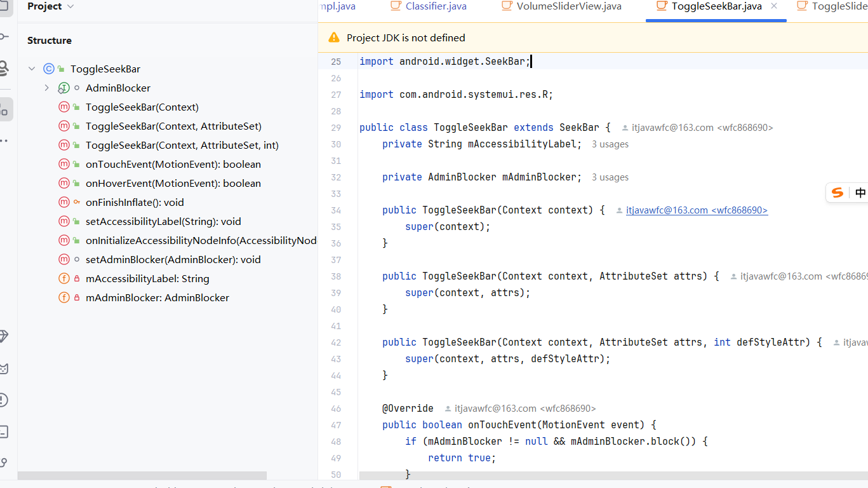Click '3 usages' hint for mAdminBlocker on line 32
This screenshot has height=488, width=868.
[x=610, y=177]
